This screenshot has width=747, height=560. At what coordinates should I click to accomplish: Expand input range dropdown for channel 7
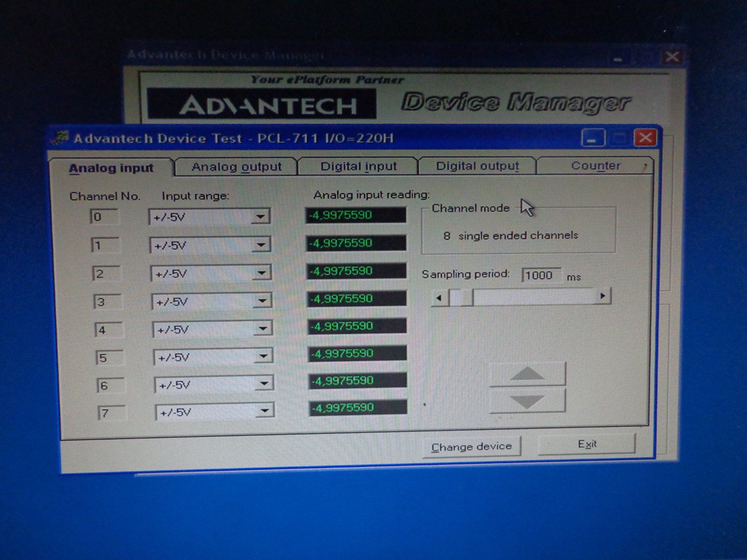(x=265, y=411)
